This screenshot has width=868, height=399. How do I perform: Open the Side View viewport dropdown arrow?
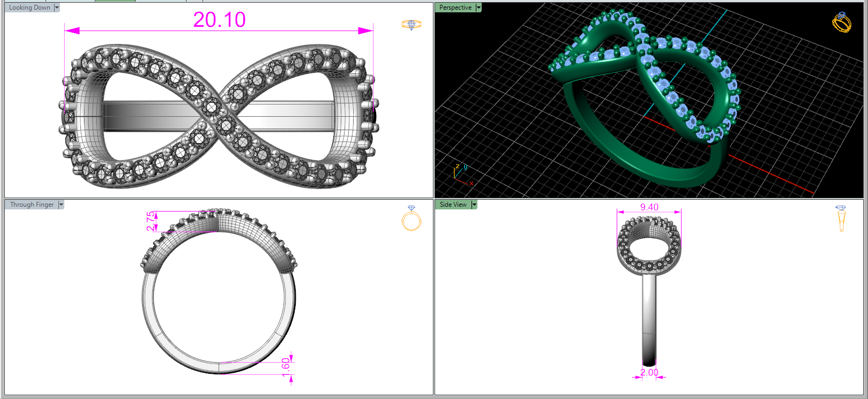click(474, 205)
